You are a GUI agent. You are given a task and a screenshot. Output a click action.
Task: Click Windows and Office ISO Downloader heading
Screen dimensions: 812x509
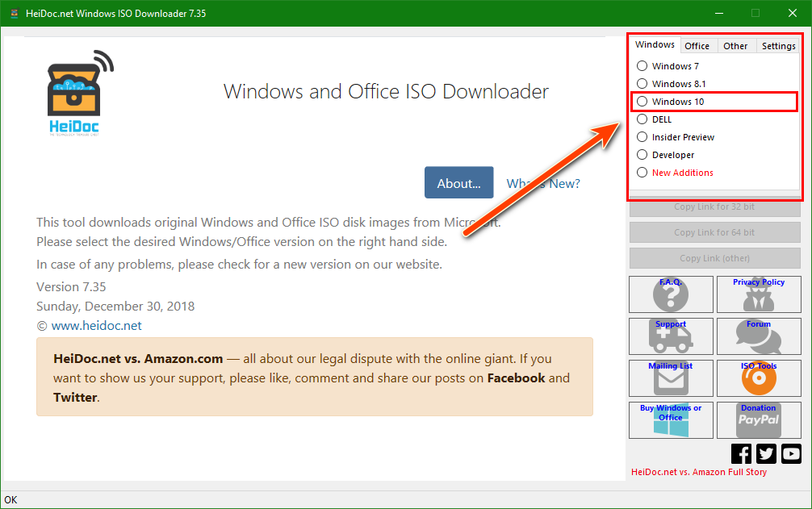click(x=386, y=92)
